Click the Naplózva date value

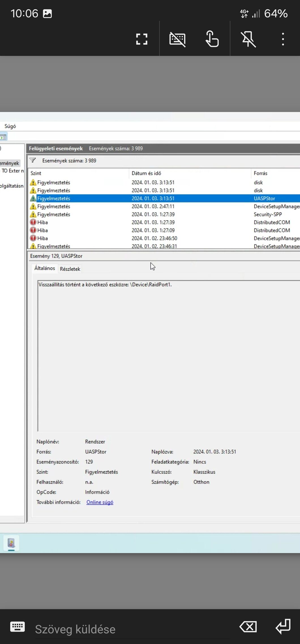(x=215, y=452)
